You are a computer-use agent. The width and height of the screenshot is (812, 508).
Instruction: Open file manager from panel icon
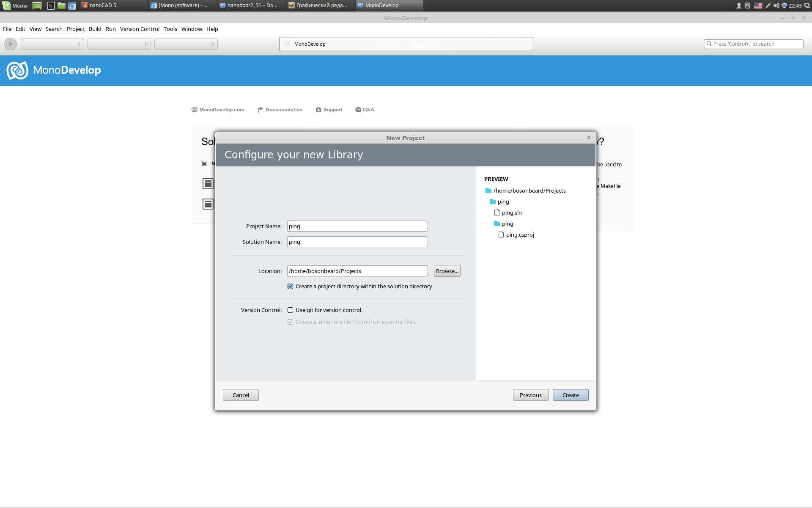click(62, 6)
